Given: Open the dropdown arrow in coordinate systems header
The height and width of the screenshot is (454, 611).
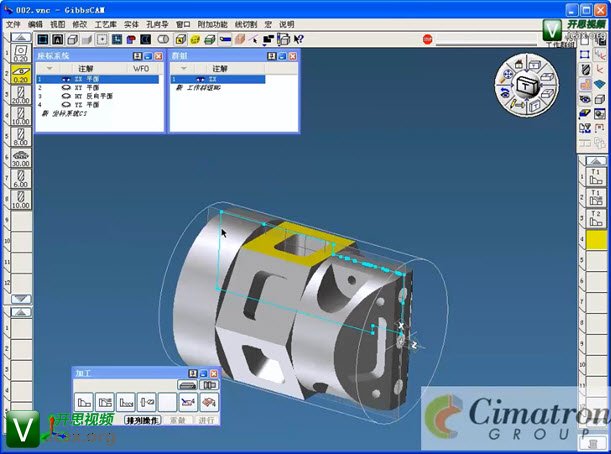Looking at the screenshot, I should [x=49, y=69].
